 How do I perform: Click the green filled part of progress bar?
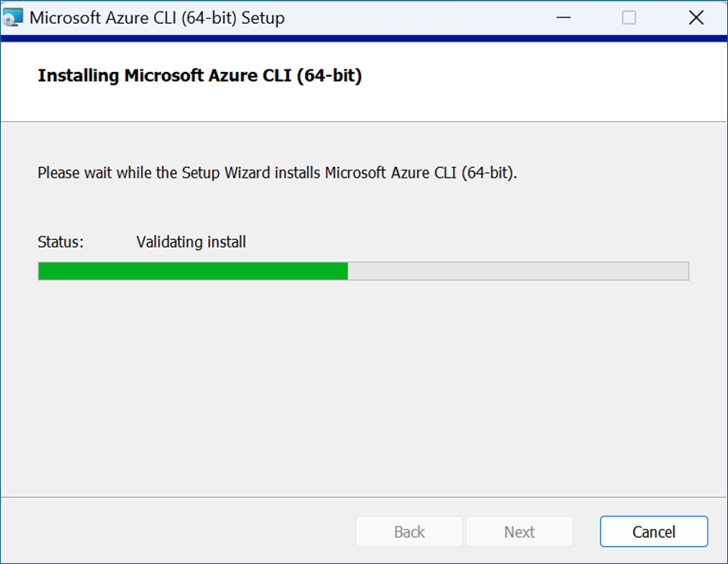(192, 271)
